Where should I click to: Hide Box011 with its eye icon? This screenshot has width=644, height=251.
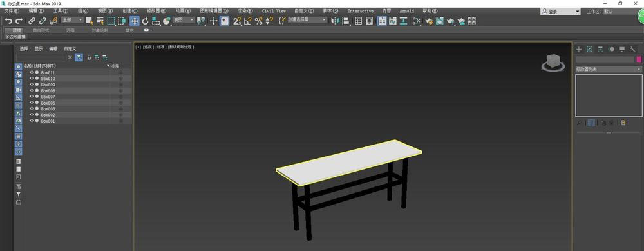tap(32, 72)
